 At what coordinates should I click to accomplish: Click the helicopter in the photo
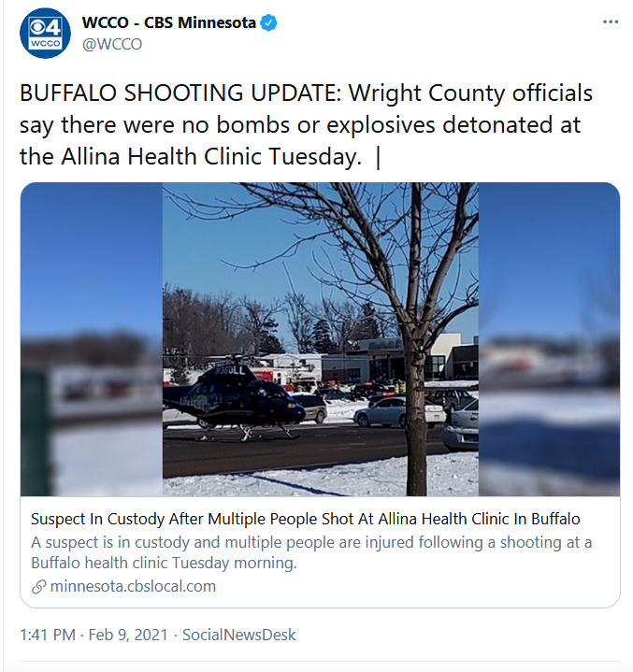coord(234,399)
